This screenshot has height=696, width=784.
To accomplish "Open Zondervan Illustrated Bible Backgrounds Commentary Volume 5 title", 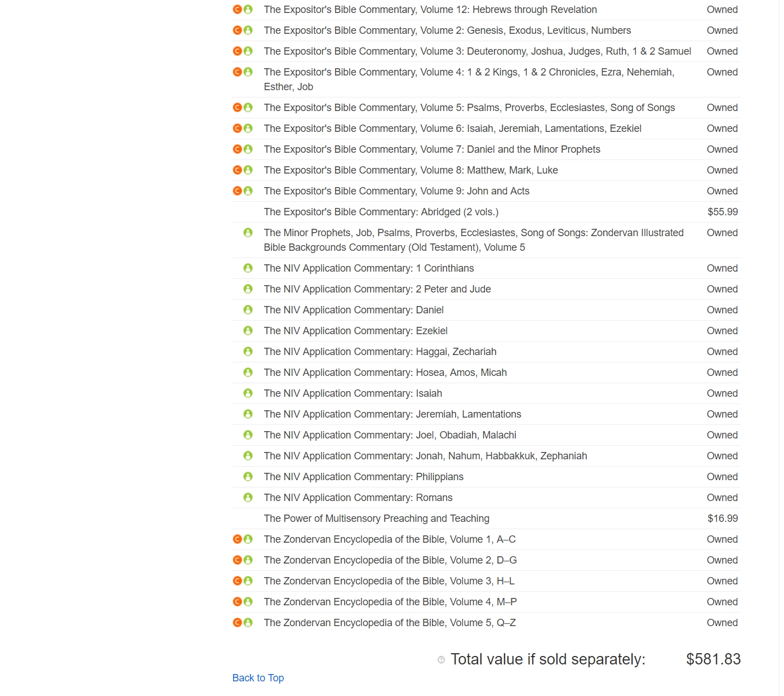I will 474,240.
